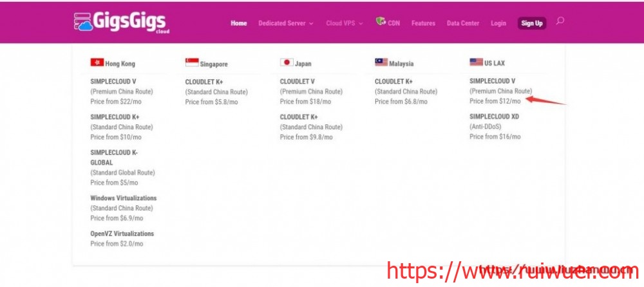Click the Login link
644x287 pixels.
[498, 23]
